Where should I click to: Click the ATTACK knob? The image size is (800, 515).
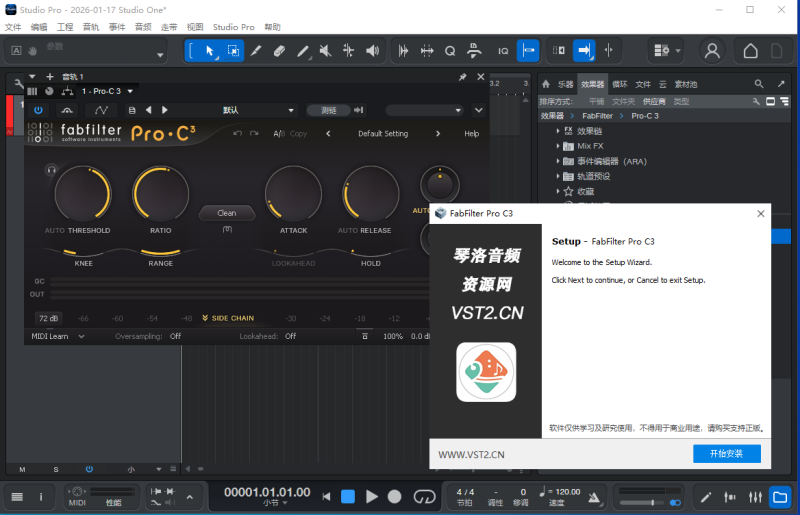click(x=293, y=194)
